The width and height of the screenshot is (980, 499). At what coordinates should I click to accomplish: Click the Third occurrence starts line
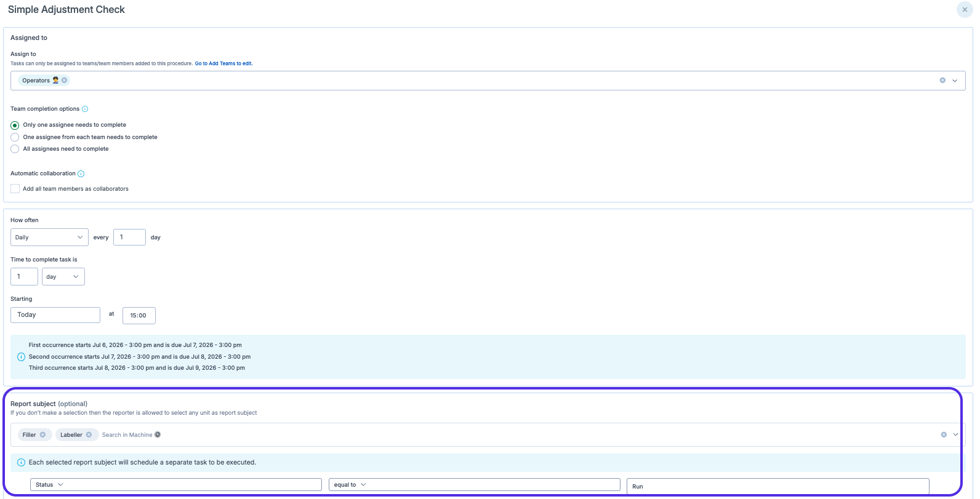(137, 368)
